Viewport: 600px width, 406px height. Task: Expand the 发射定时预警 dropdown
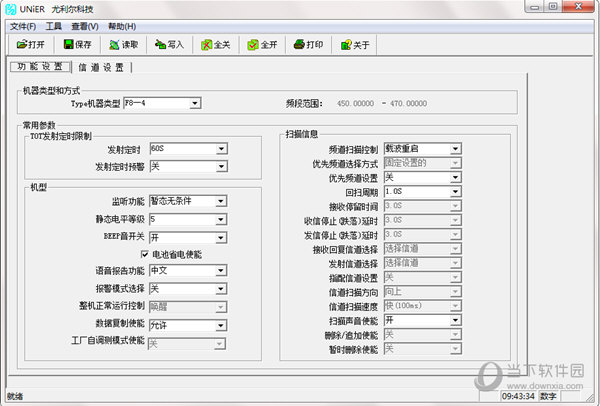click(x=221, y=166)
